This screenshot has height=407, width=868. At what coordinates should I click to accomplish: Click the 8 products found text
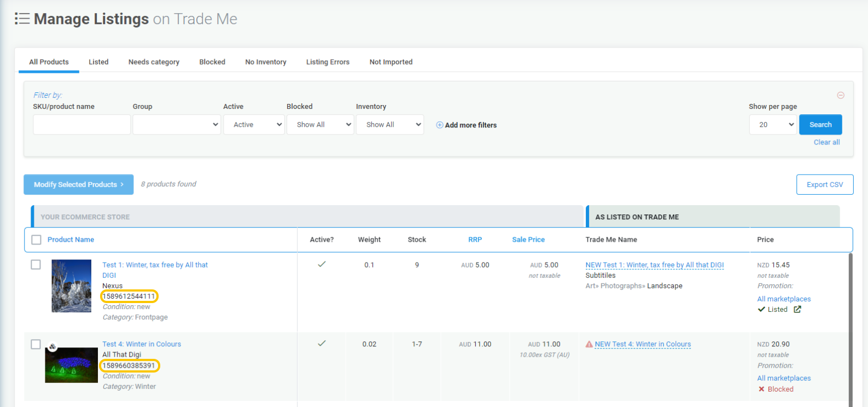click(168, 184)
